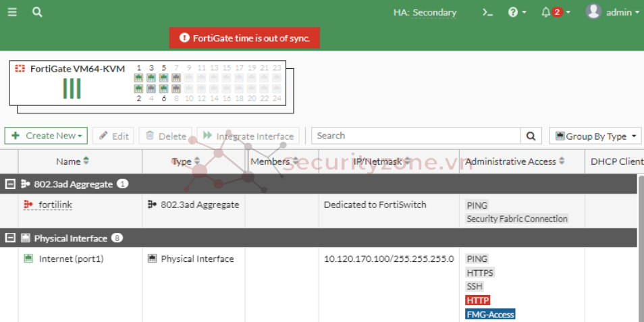Click the Integrate Interface button
Screen dimensions: 644x322
click(248, 136)
